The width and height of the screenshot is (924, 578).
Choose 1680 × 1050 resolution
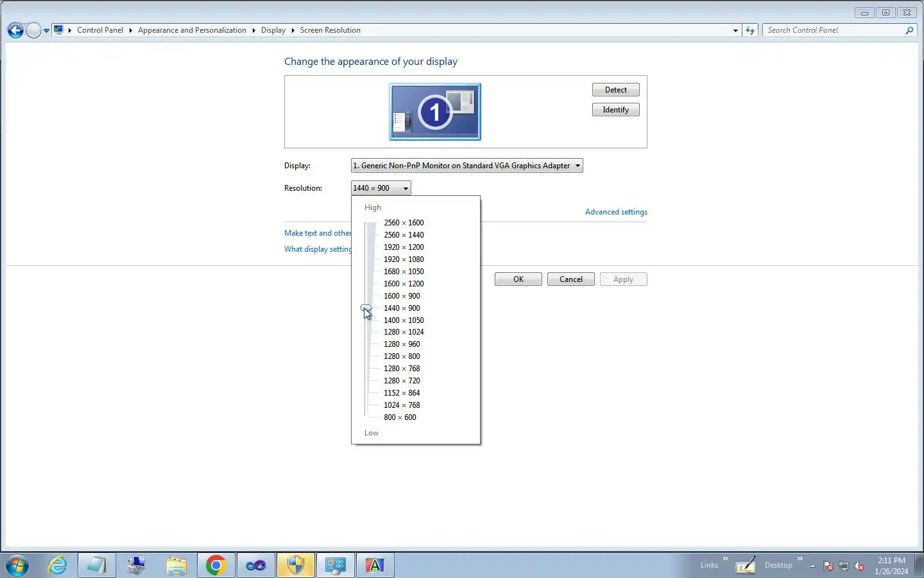pyautogui.click(x=404, y=272)
